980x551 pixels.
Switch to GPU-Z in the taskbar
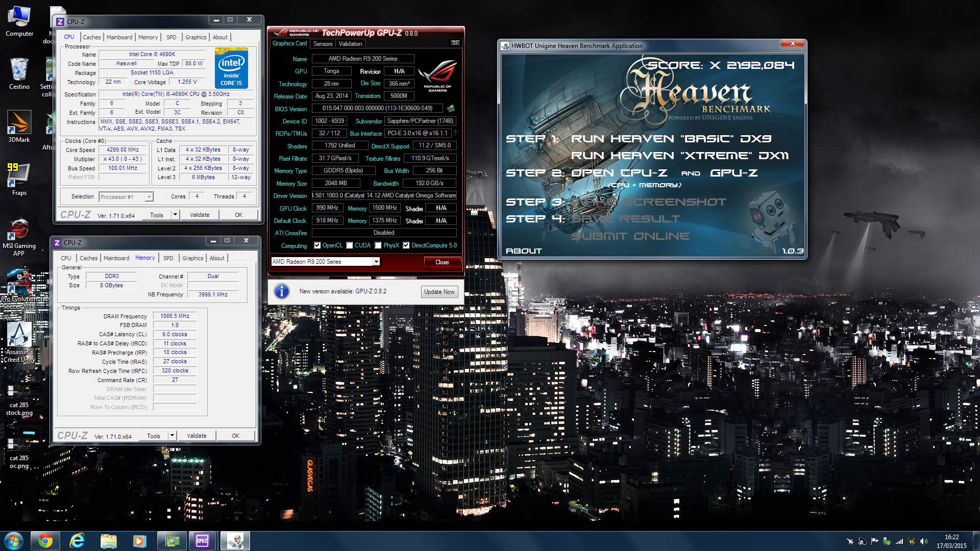(x=171, y=541)
